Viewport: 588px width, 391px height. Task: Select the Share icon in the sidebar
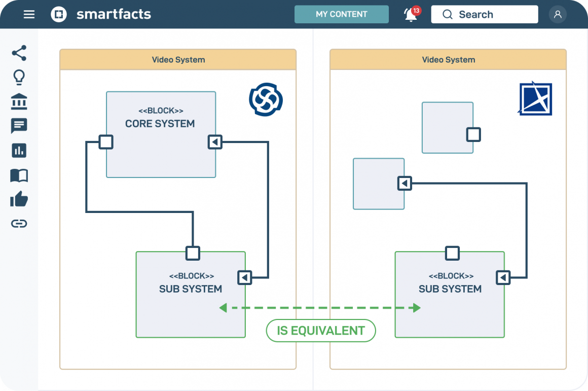(x=19, y=53)
